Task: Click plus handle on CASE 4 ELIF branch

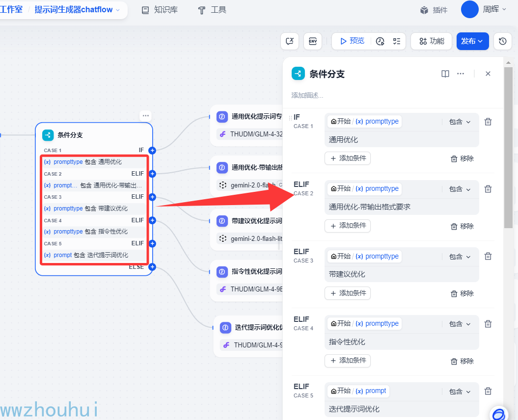Action: tap(152, 220)
